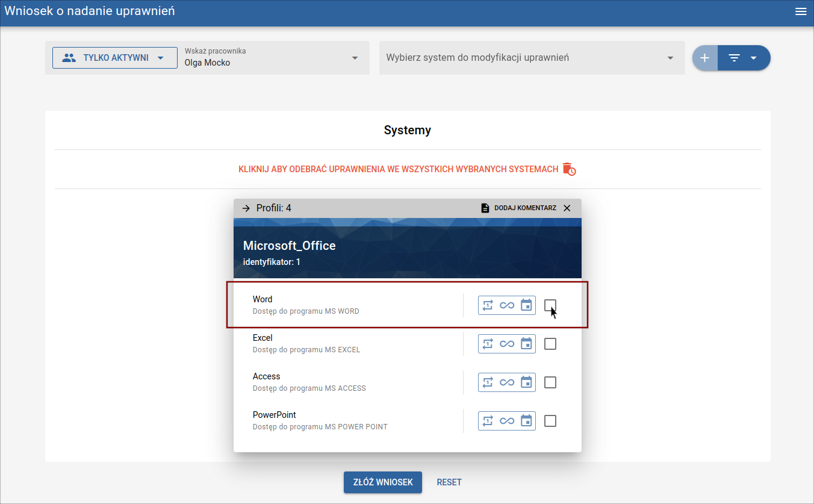Click the 'identyfikator: 1' label

(272, 262)
